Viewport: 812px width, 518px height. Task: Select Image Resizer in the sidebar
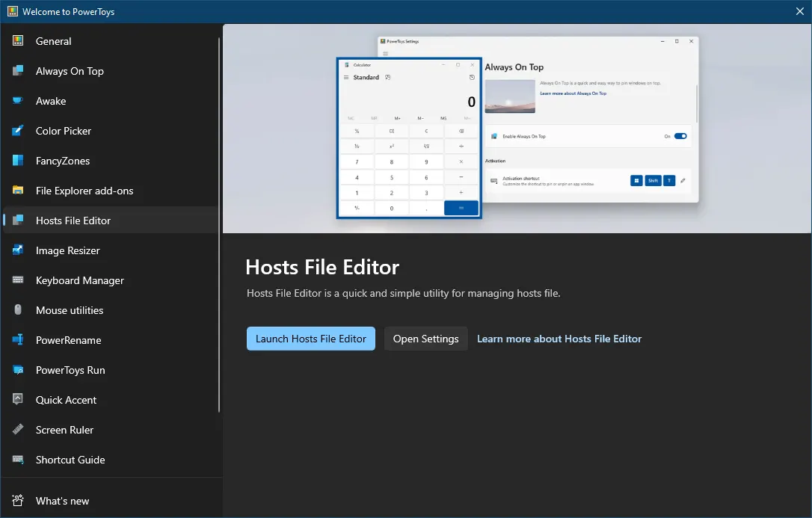(111, 250)
